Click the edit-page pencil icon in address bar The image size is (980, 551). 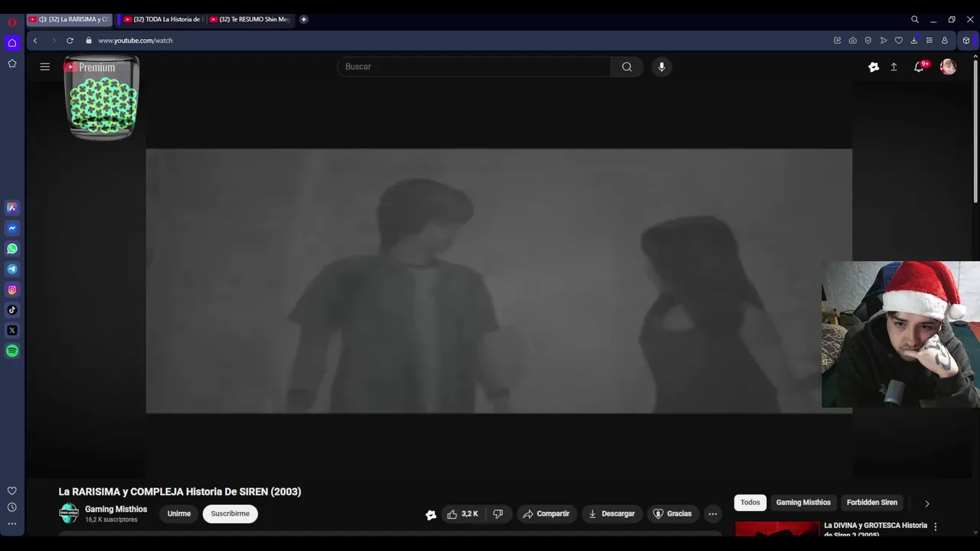point(838,41)
